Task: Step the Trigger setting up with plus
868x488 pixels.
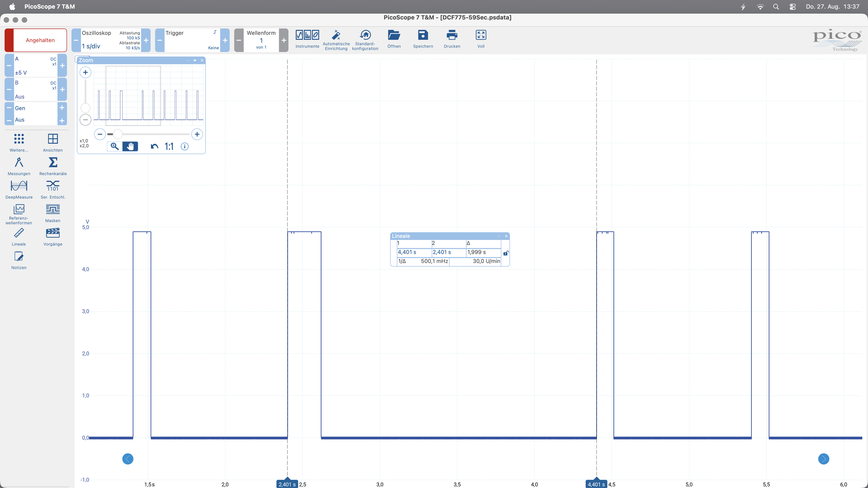Action: [225, 40]
